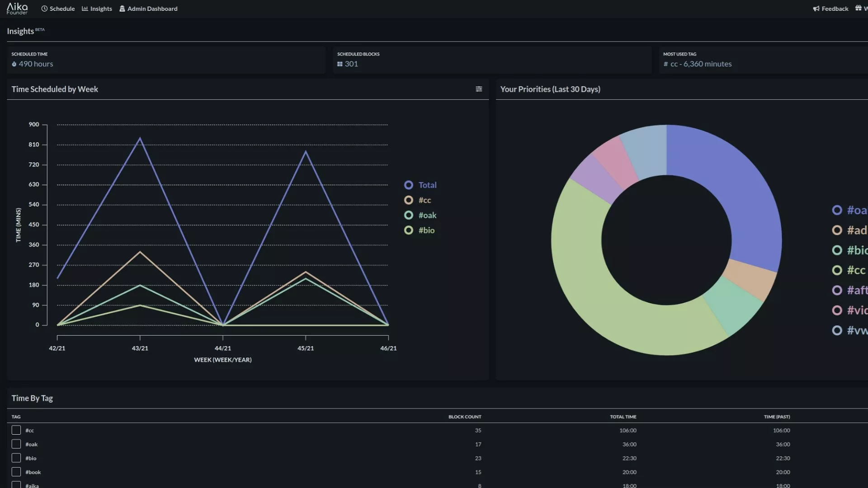Click the 43/21 peak on Total line
The height and width of the screenshot is (488, 868).
pos(140,138)
